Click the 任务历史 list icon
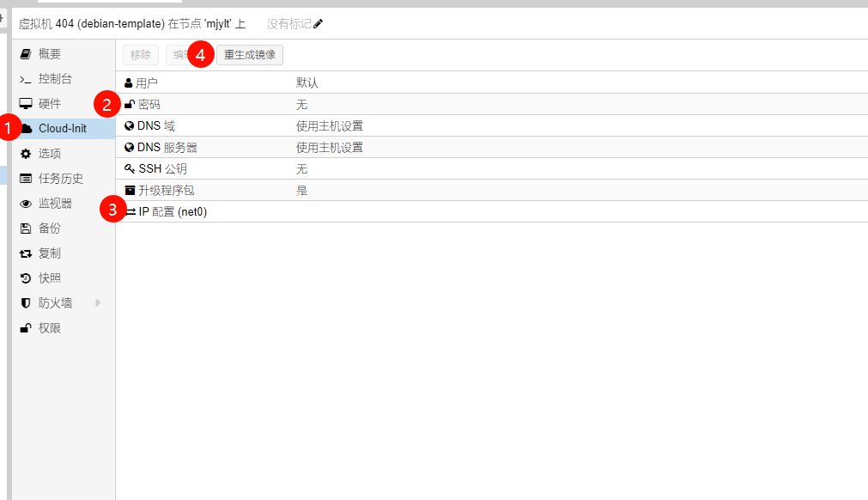Viewport: 868px width, 500px height. [x=26, y=179]
